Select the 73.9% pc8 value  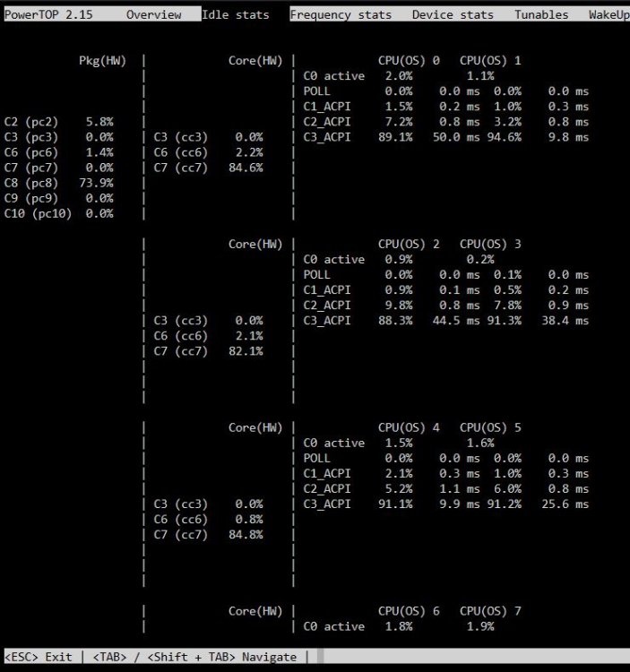pos(96,183)
